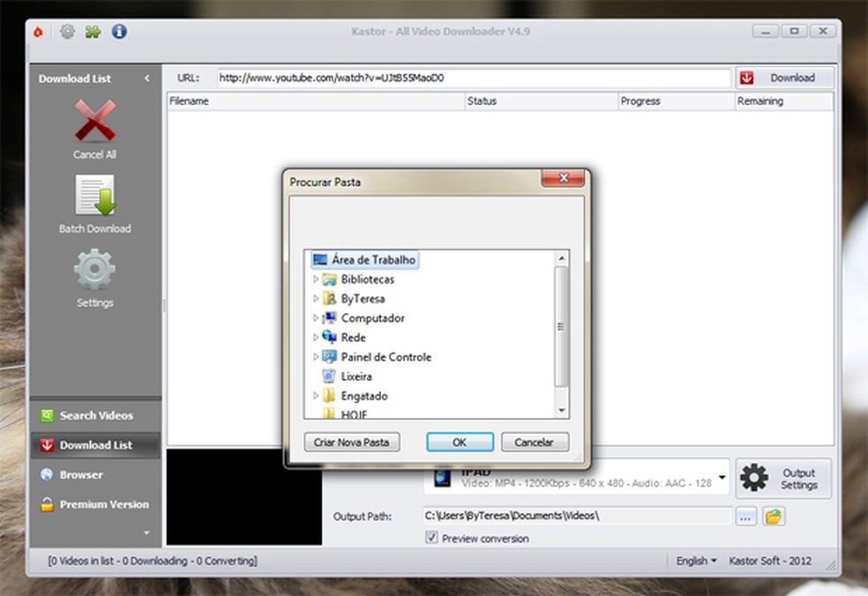Open the gear settings icon in title bar
868x596 pixels.
pos(68,32)
